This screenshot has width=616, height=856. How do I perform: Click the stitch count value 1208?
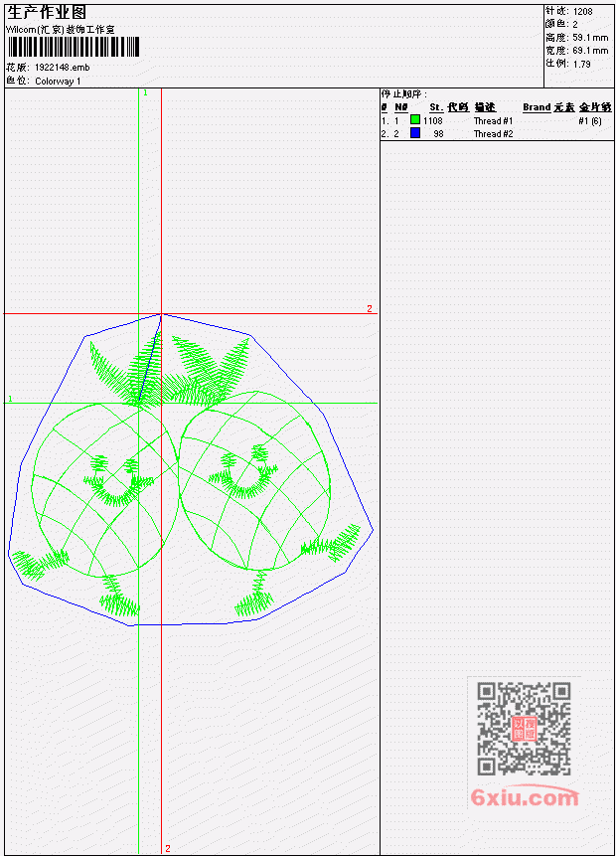(583, 11)
